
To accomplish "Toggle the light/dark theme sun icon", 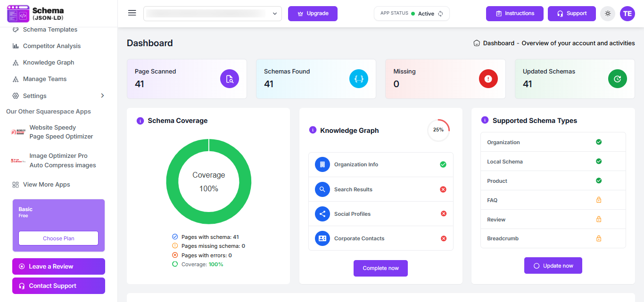I will point(608,14).
